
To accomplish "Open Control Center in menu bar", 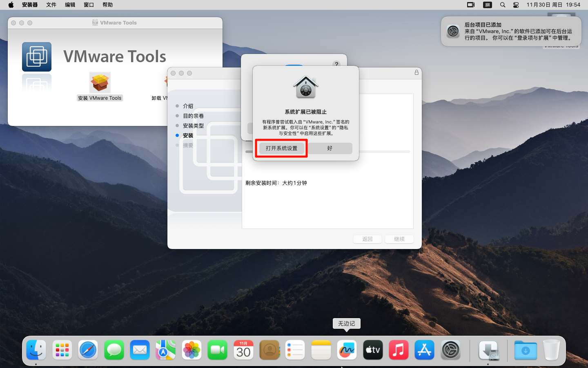I will point(516,5).
